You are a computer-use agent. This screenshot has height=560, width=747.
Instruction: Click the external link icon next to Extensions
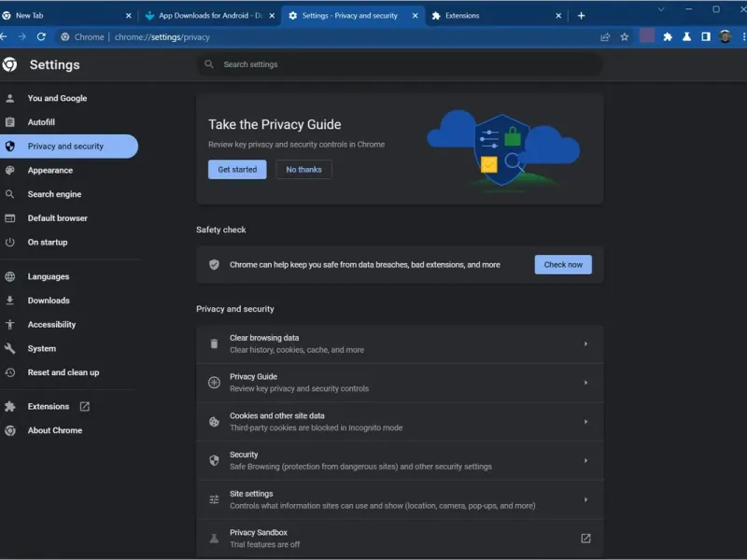[x=84, y=406]
